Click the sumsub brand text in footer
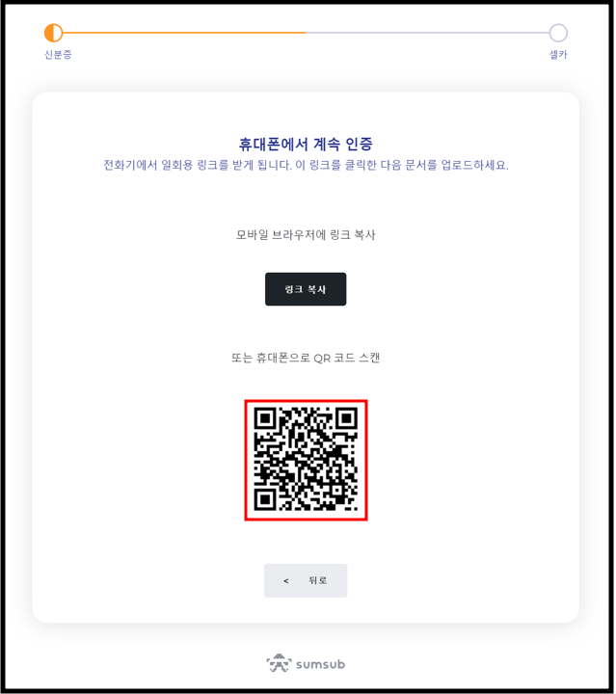This screenshot has height=694, width=616. tap(320, 664)
